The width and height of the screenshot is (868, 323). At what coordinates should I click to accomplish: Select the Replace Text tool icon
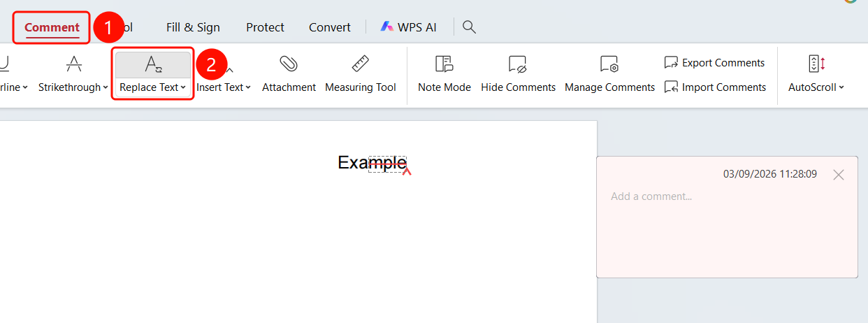153,64
